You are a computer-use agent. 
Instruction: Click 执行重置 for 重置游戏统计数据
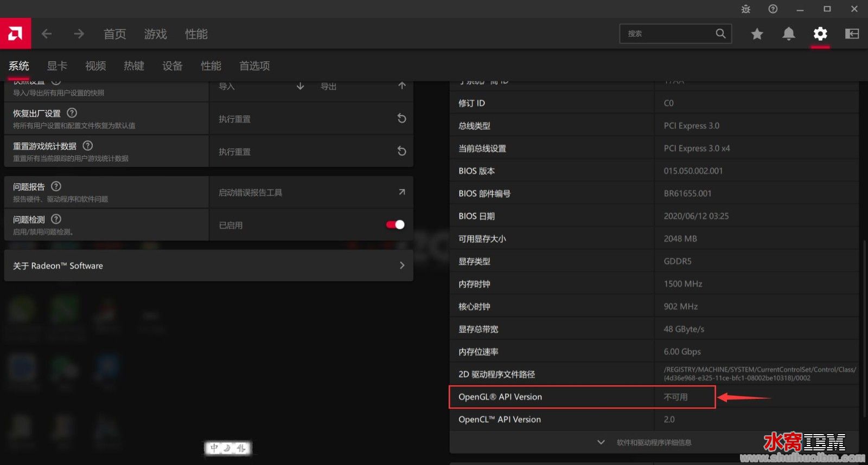[234, 152]
